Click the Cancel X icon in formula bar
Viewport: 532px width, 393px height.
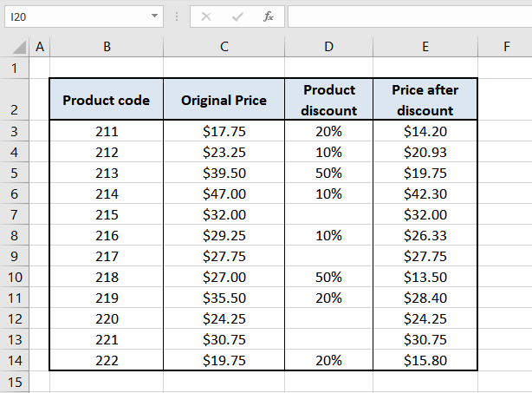(205, 16)
